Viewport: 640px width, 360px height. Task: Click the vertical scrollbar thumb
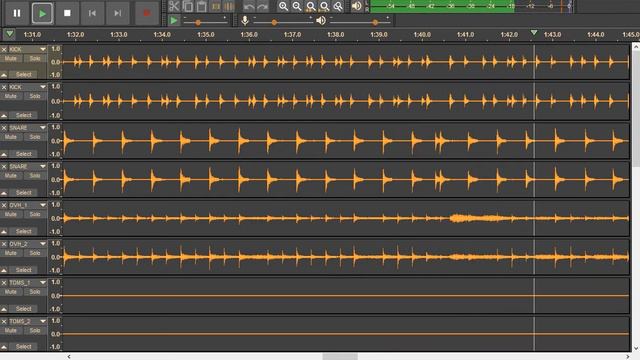point(636,108)
